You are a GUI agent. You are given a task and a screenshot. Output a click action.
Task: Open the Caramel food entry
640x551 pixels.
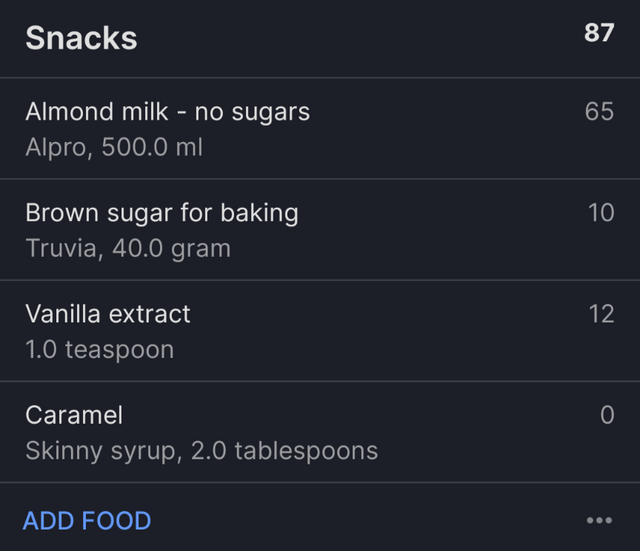tap(73, 415)
